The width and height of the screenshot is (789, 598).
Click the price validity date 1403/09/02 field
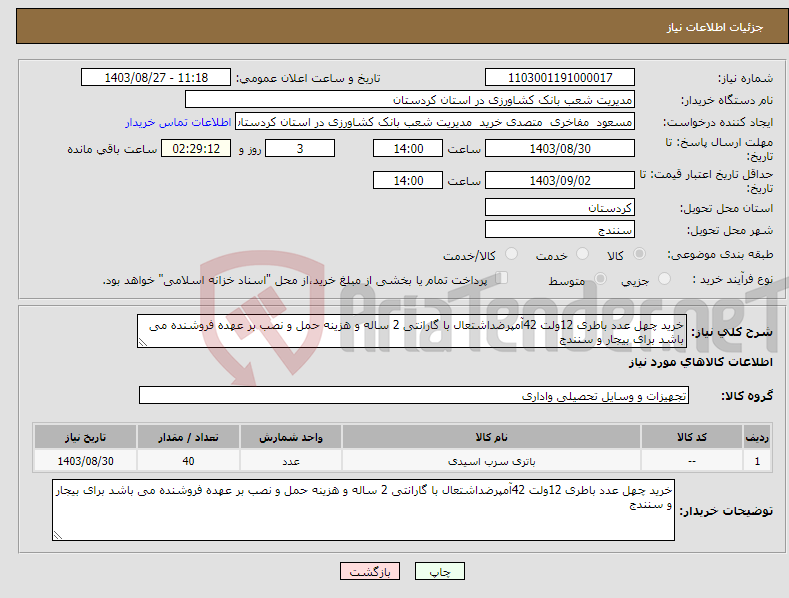tap(560, 180)
